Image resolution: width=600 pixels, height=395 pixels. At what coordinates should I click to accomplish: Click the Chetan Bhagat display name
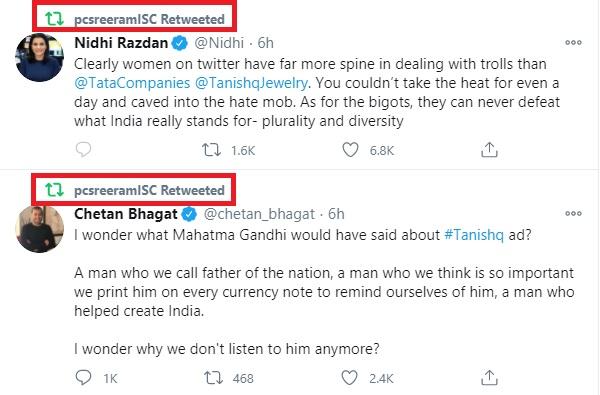(126, 214)
